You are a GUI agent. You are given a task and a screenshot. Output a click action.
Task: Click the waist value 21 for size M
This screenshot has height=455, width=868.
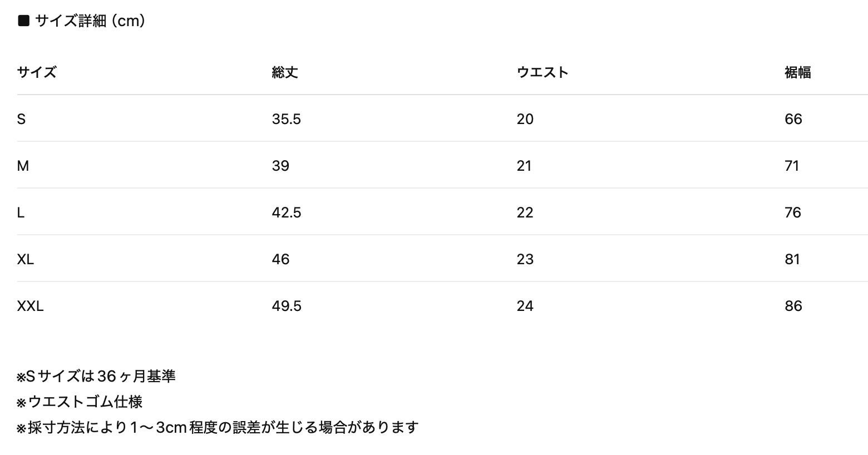pyautogui.click(x=524, y=166)
